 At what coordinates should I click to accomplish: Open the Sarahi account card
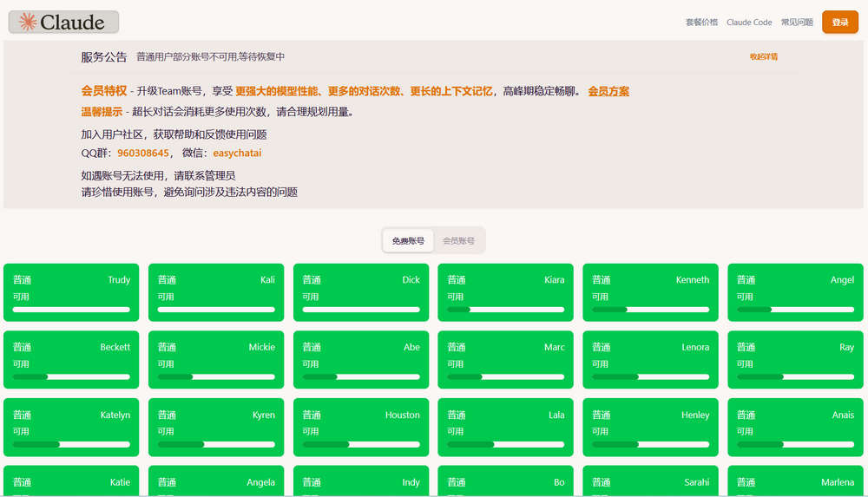(650, 481)
